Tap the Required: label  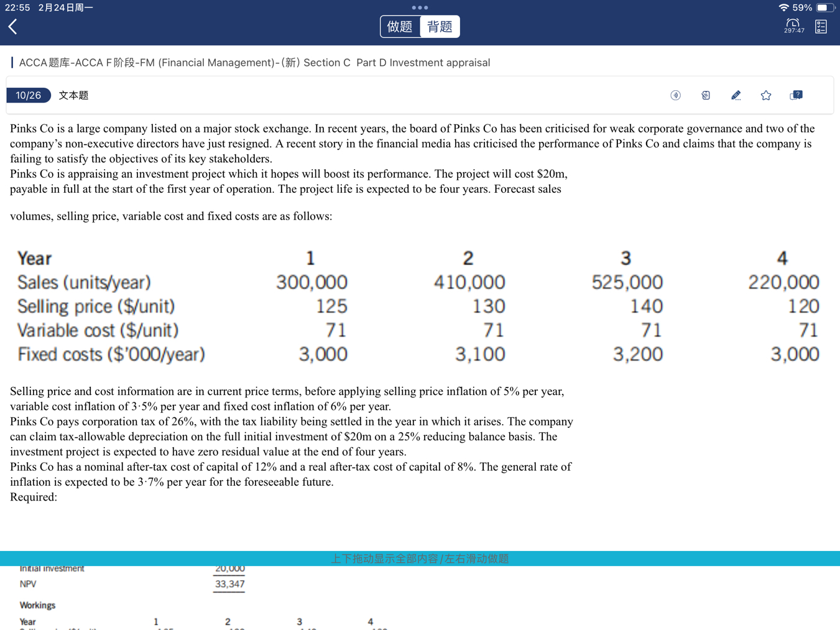point(34,497)
